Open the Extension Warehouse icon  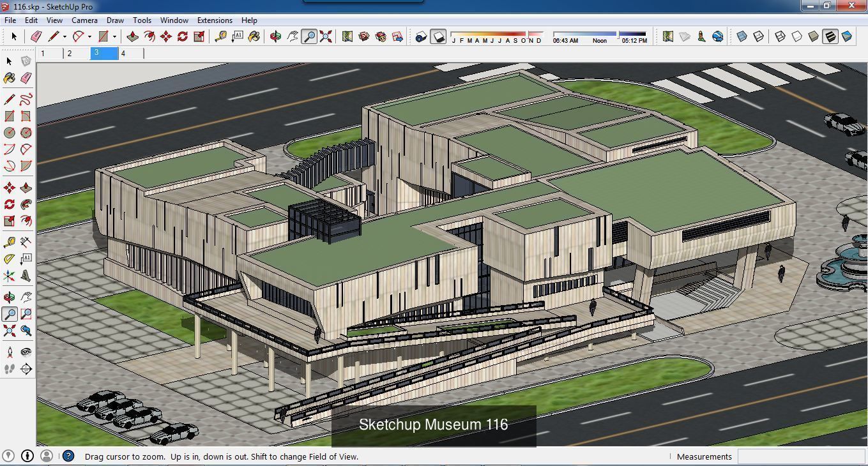click(x=381, y=36)
